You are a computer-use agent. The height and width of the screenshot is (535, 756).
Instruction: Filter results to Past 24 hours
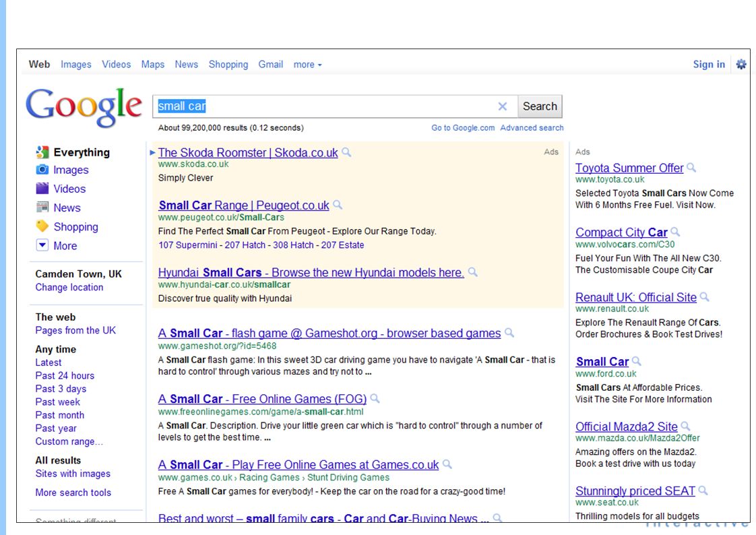coord(65,375)
